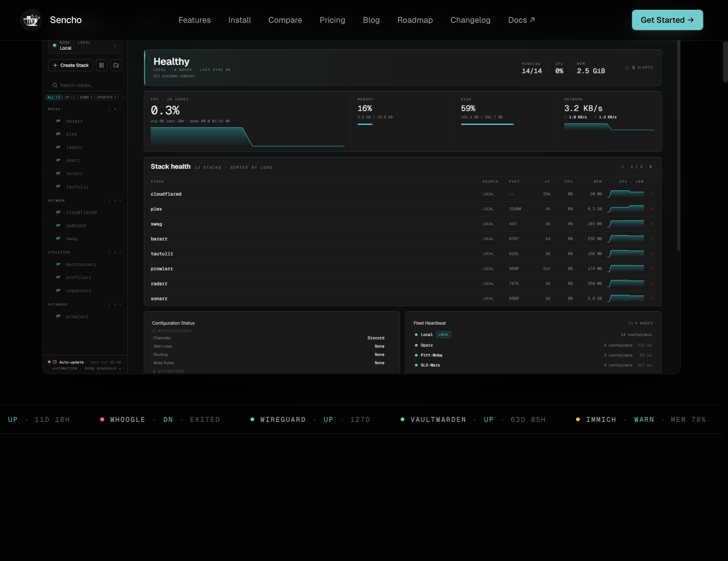728x561 pixels.
Task: Click the Disk usage progress bar
Action: tap(487, 124)
